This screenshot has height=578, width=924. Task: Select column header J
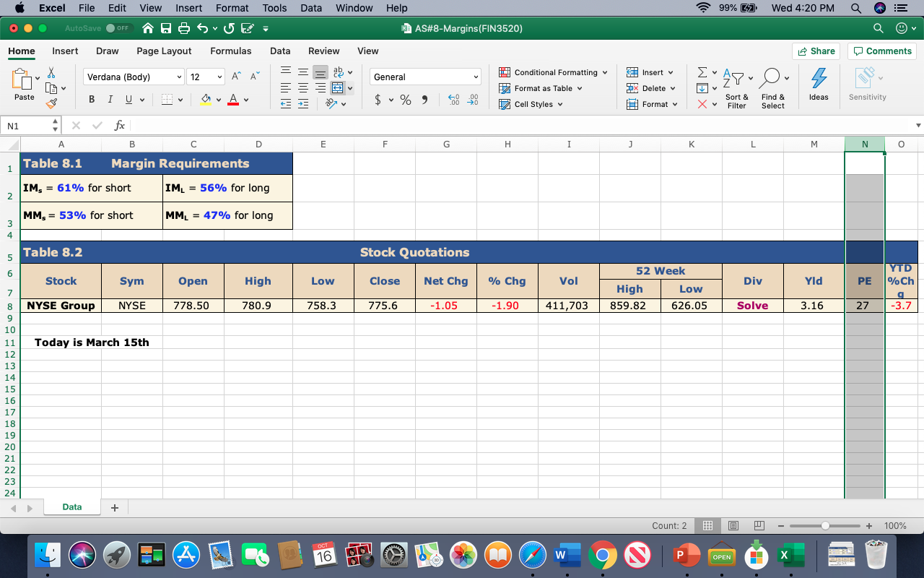[630, 144]
